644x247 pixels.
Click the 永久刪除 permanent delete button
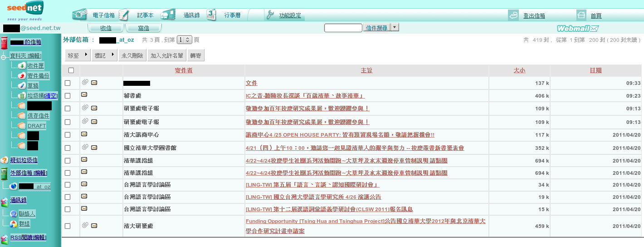pyautogui.click(x=132, y=55)
